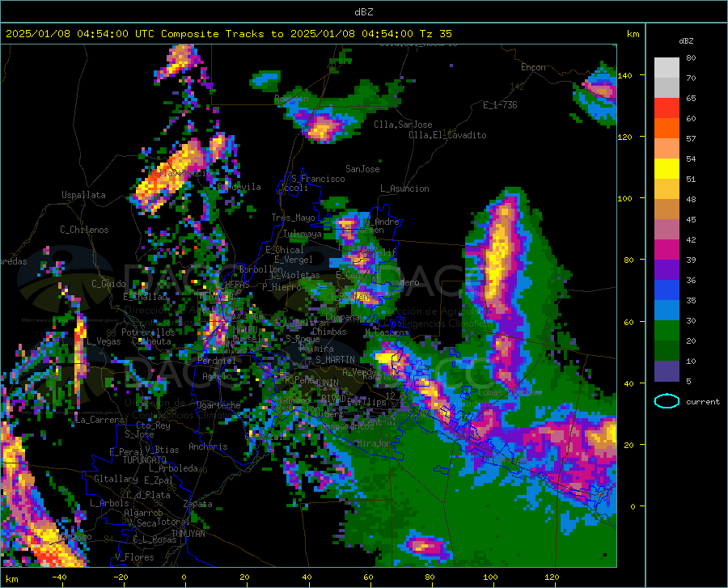Screen dimensions: 728x588
Task: Click the cyan 'current' ellipse legend icon
Action: click(667, 401)
